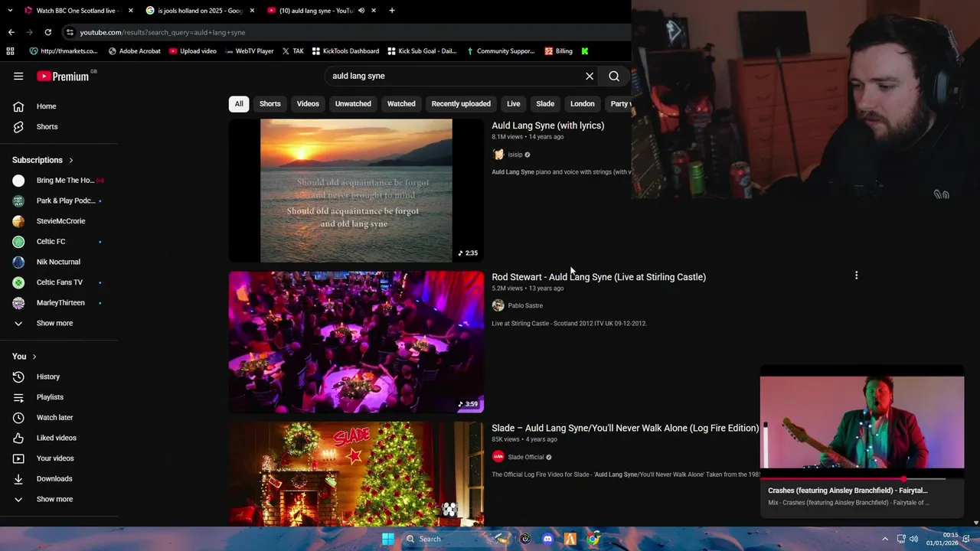Viewport: 980px width, 551px height.
Task: Select the Shorts filter chip
Action: [x=269, y=103]
